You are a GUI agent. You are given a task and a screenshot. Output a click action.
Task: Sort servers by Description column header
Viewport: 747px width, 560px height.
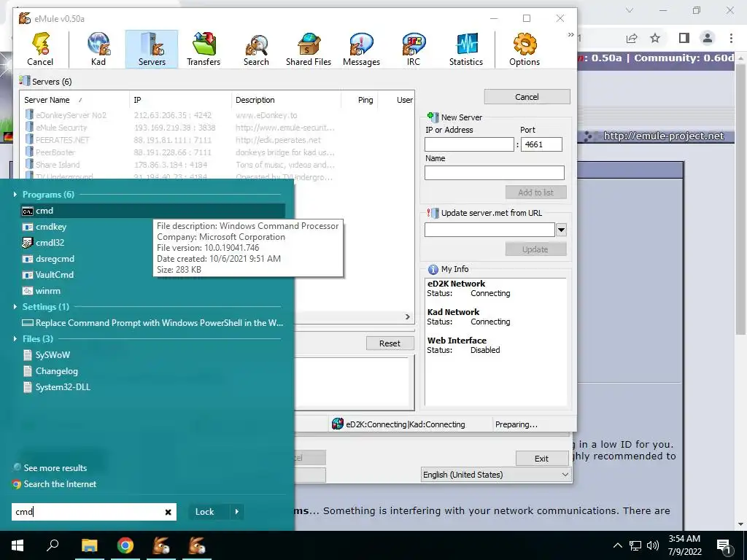pos(286,100)
